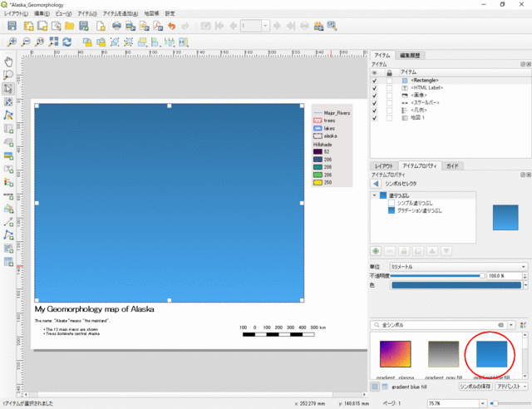Click the zoom in magnifier toolbar icon

[12, 42]
